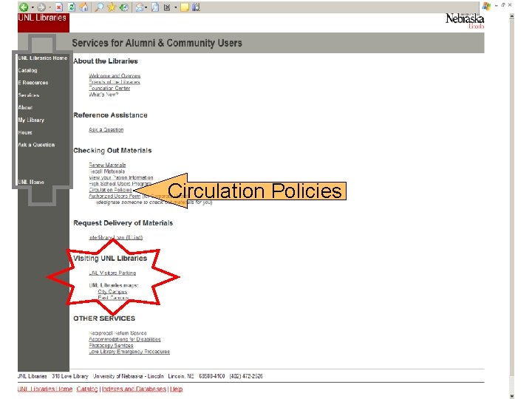Open Accommodations for Disabilities link
Screen dimensions: 532x399
click(125, 339)
